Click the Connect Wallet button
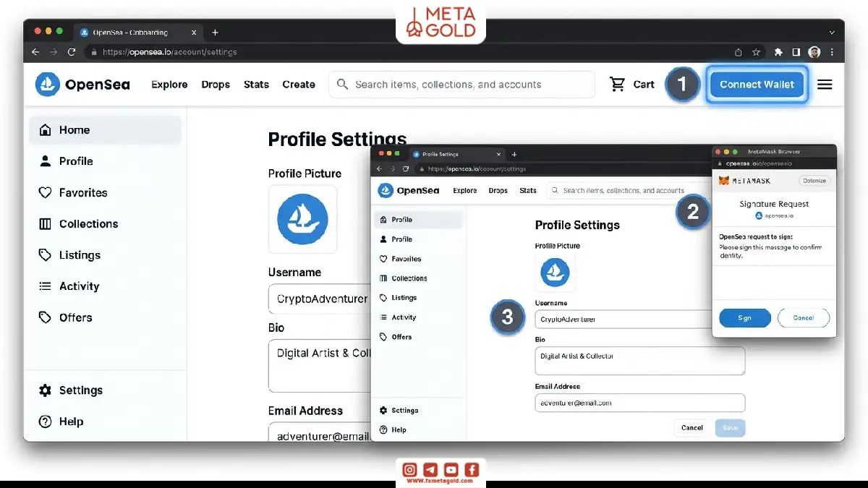The width and height of the screenshot is (868, 488). [x=757, y=85]
